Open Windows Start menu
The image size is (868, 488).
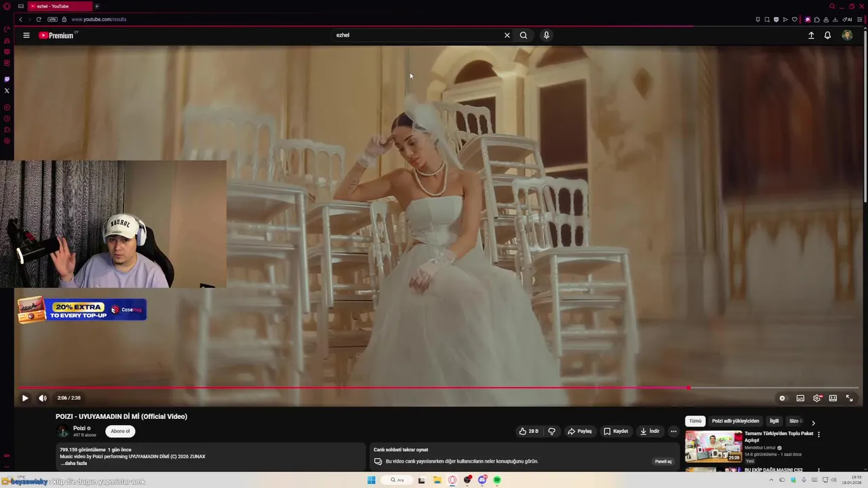(371, 480)
